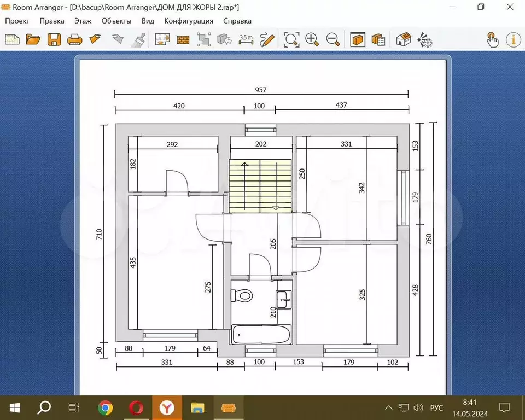
Task: Open the volume speaker tray icon
Action: 418,407
